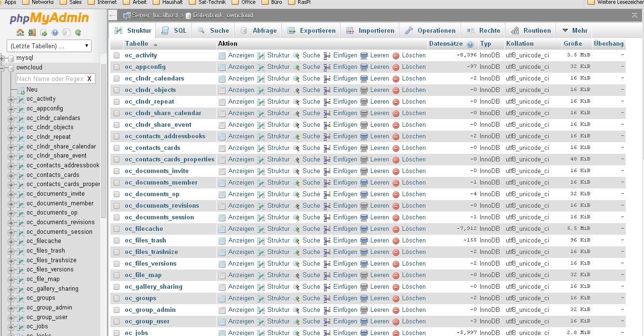Image resolution: width=644 pixels, height=336 pixels.
Task: Click the Leeren icon for oc_files_trash row
Action: click(x=364, y=241)
